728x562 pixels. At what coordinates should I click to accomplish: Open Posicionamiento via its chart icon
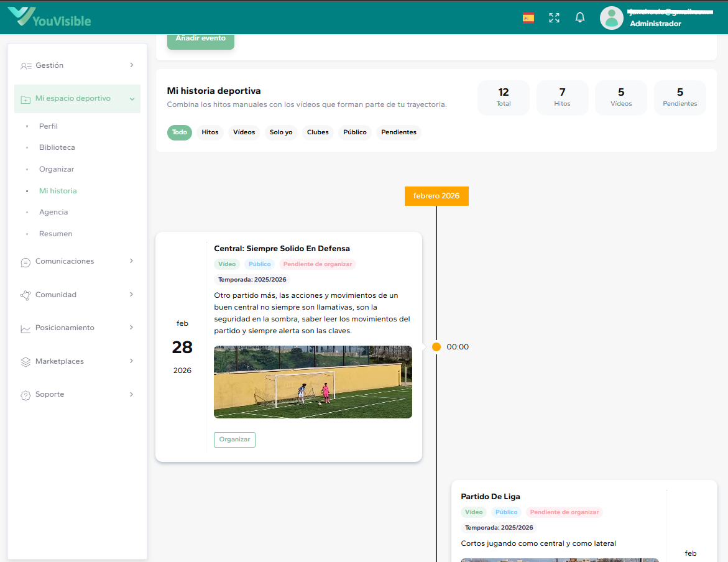pos(25,328)
